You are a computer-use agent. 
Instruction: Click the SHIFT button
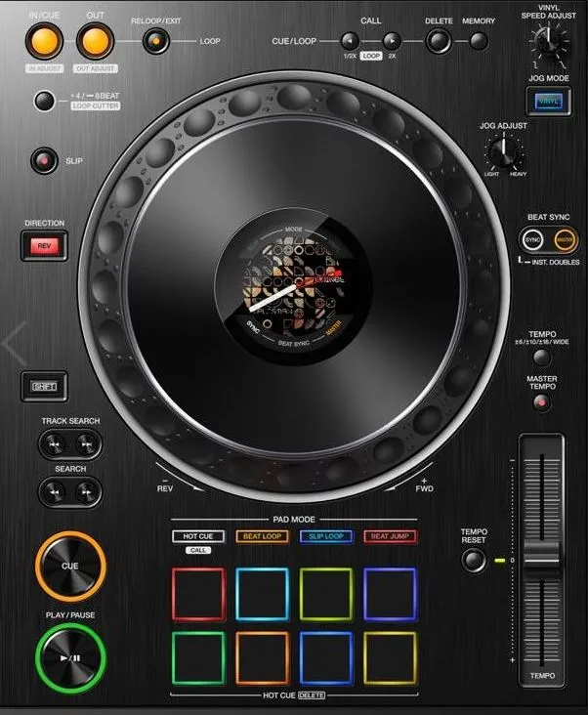coord(44,386)
